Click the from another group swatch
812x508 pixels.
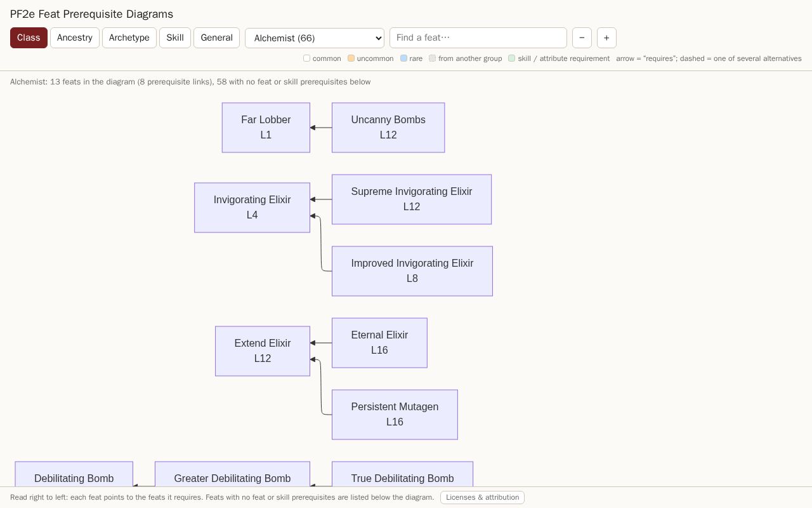pos(433,58)
